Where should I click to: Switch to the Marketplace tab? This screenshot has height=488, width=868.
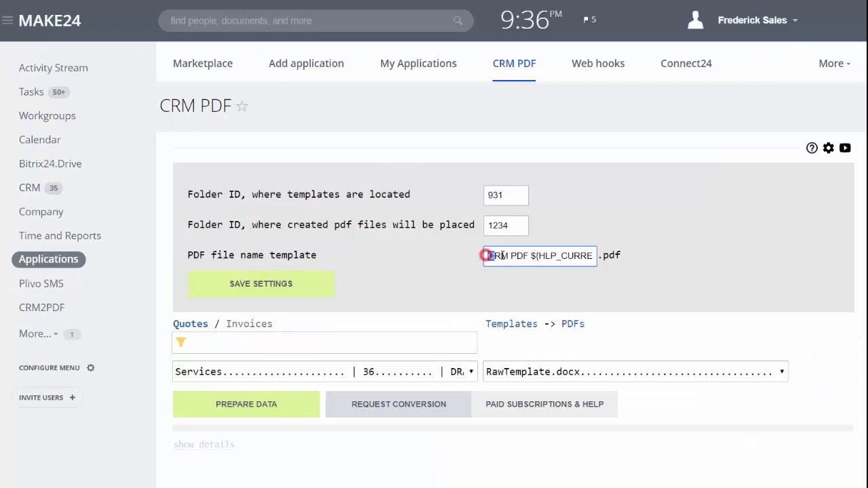203,63
